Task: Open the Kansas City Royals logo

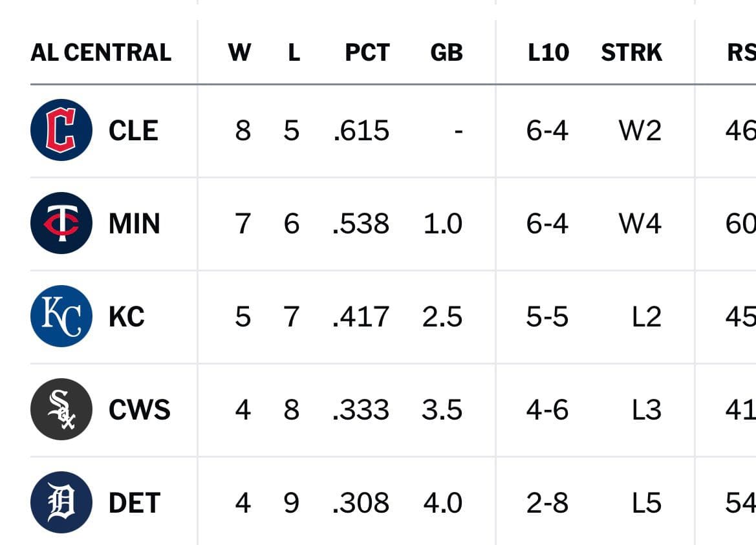Action: tap(61, 316)
